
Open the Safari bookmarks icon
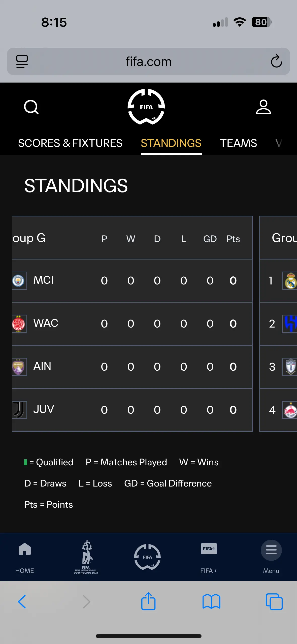pos(211,602)
